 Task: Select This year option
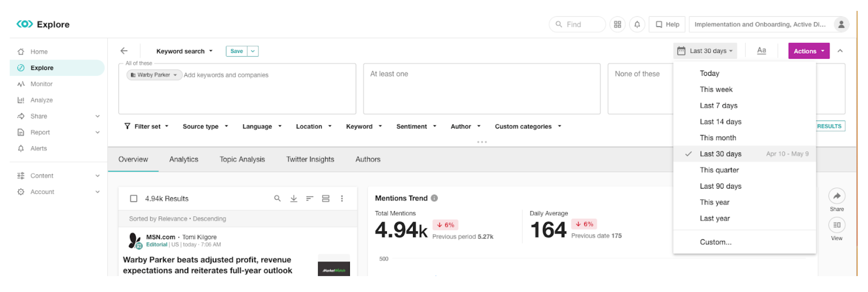tap(745, 202)
